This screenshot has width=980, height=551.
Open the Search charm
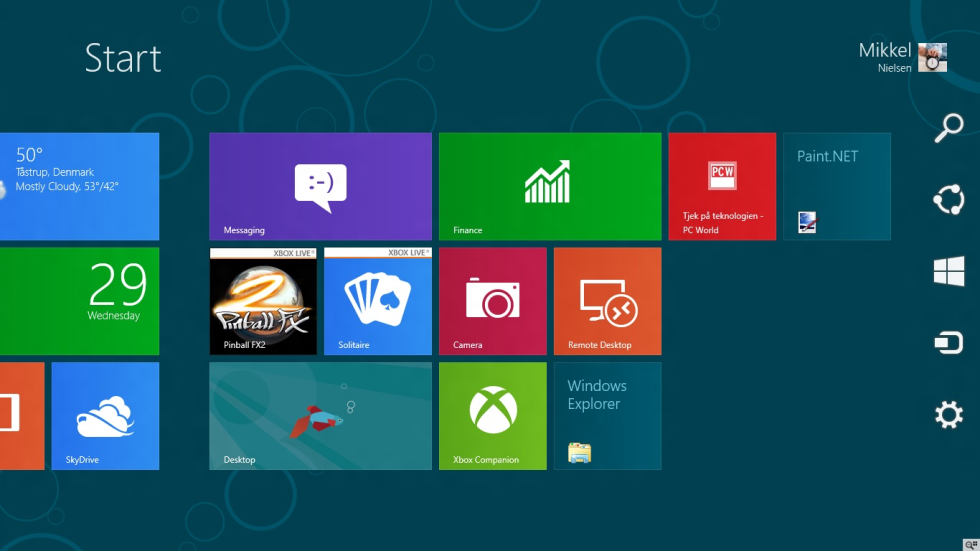(949, 127)
